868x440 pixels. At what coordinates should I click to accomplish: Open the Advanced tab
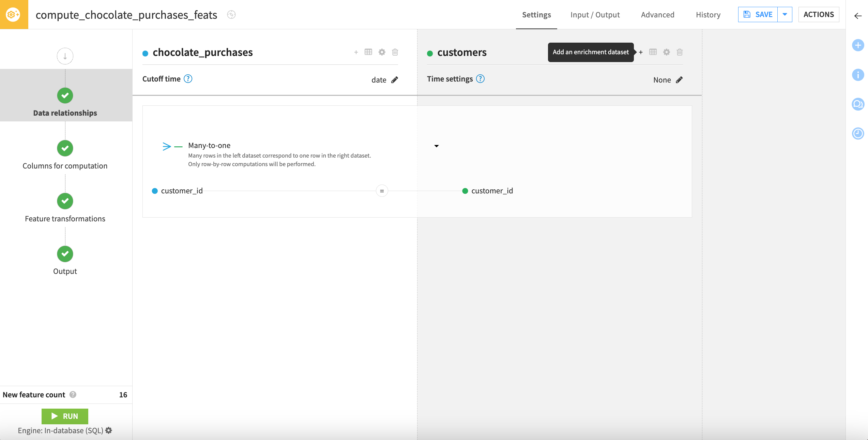point(657,15)
